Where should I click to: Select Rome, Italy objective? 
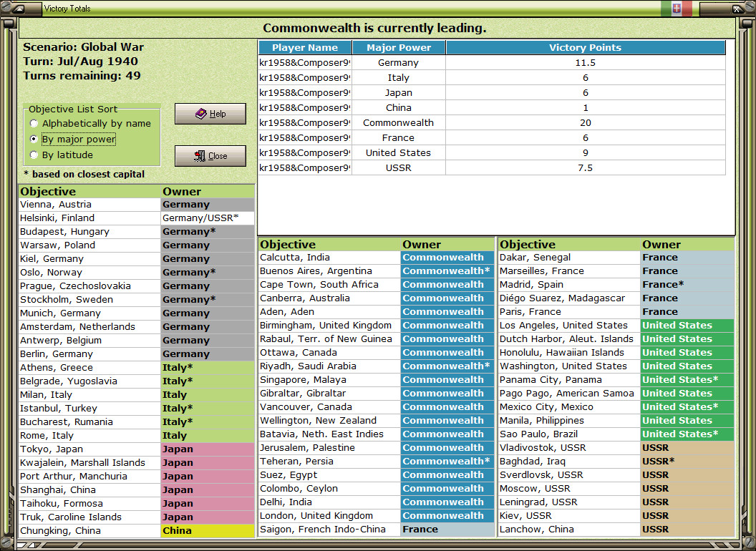pyautogui.click(x=89, y=435)
